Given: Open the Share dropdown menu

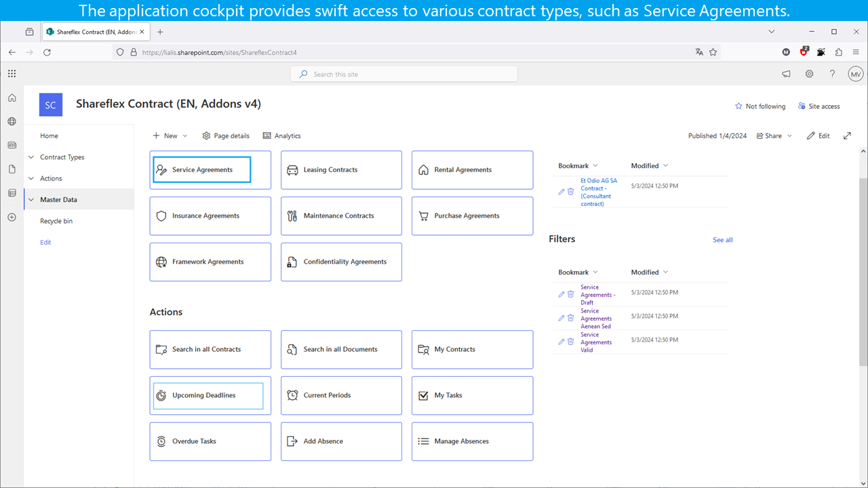Looking at the screenshot, I should click(774, 136).
